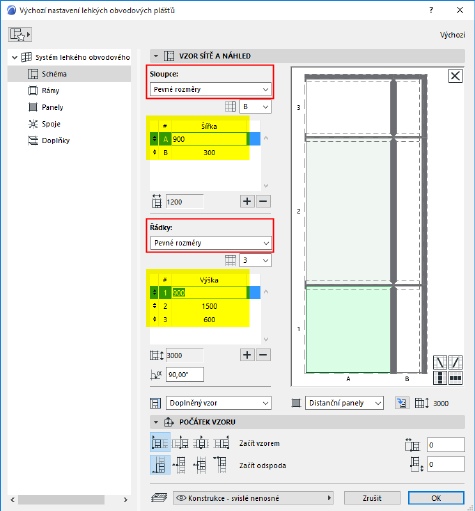This screenshot has height=511, width=475.
Task: Click the row grid icon beside 3 dropdown
Action: point(230,260)
